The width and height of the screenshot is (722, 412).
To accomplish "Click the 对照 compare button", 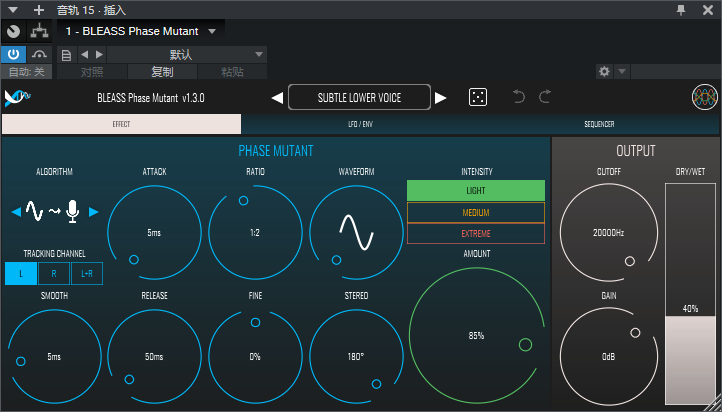I will [x=92, y=72].
